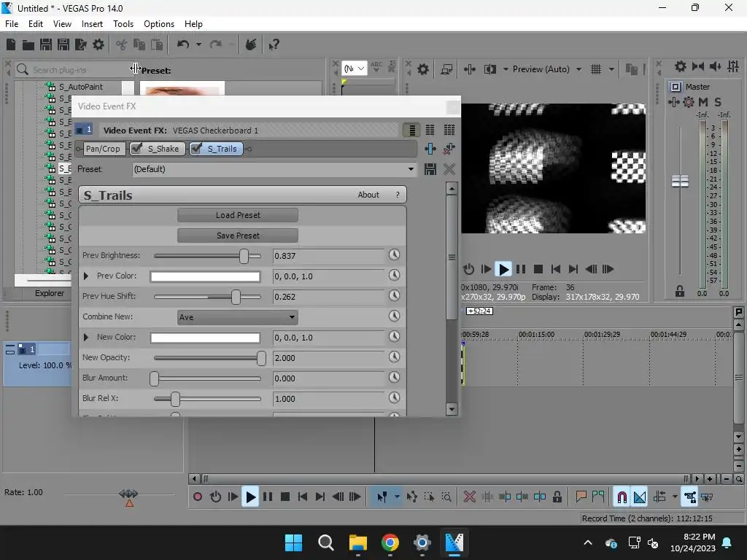The width and height of the screenshot is (747, 560).
Task: Remove selected plug-in icon in FX window
Action: 449,149
